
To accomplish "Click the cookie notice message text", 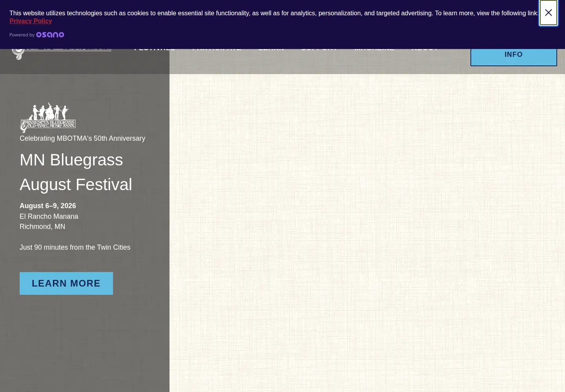I will 274,13.
